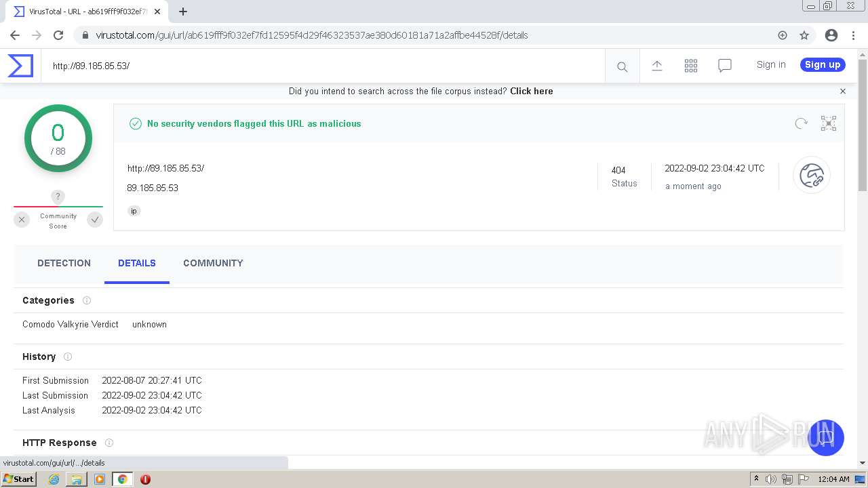Select First Submission date 2022-08-07
The height and width of the screenshot is (488, 868).
pos(152,380)
